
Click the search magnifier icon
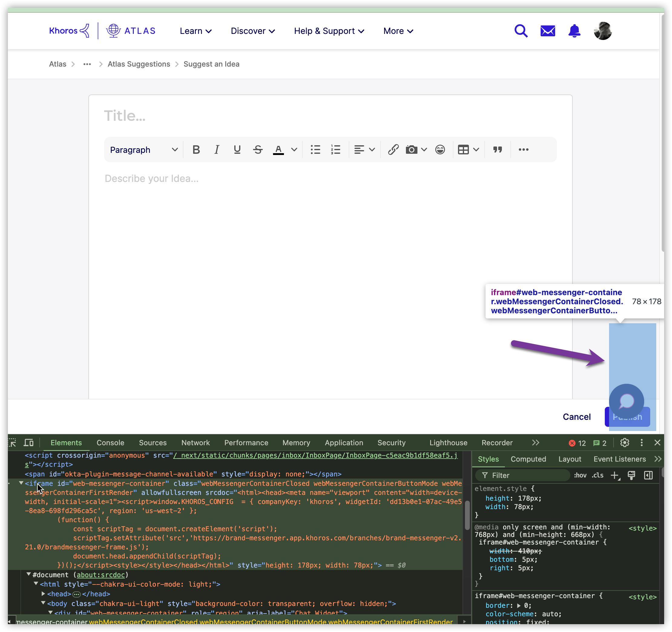(x=521, y=31)
